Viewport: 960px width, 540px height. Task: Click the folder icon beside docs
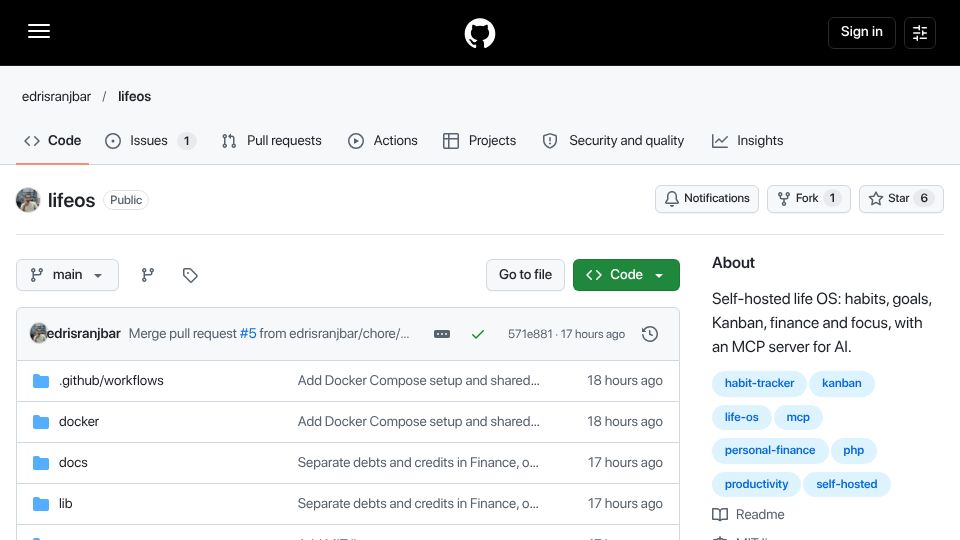(x=41, y=463)
